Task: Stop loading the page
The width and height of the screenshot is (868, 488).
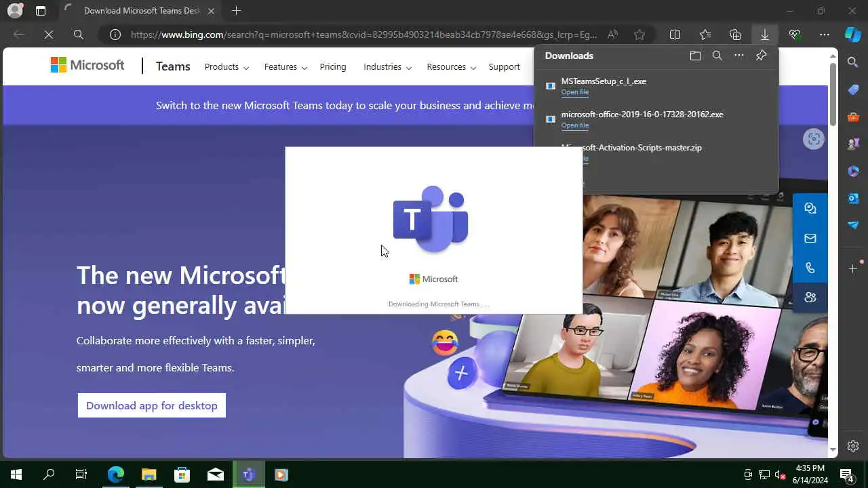Action: [x=49, y=35]
